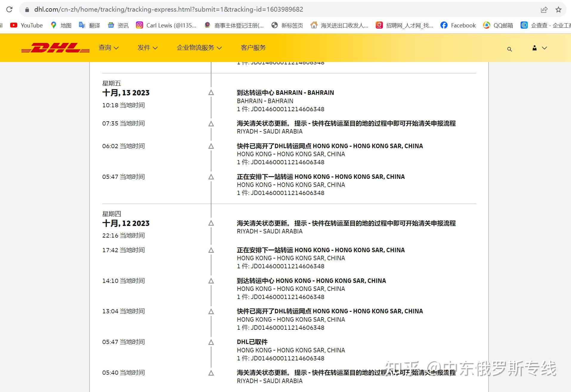The width and height of the screenshot is (571, 392).
Task: Open the 地图 maps bookmark
Action: [x=61, y=25]
